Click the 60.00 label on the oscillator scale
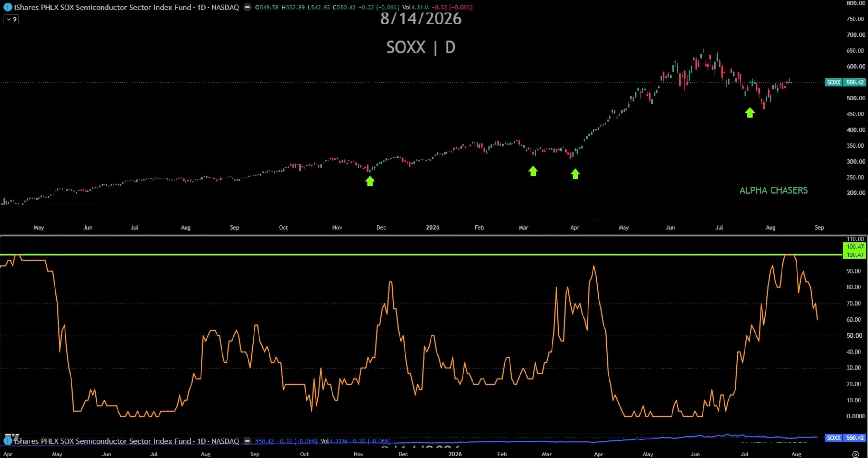The height and width of the screenshot is (458, 868). click(854, 320)
